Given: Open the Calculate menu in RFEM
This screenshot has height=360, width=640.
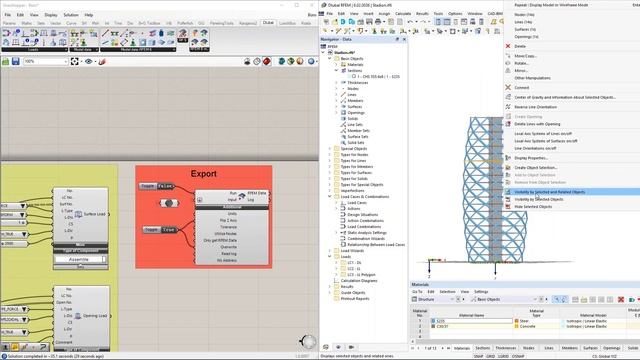Looking at the screenshot, I should [403, 13].
